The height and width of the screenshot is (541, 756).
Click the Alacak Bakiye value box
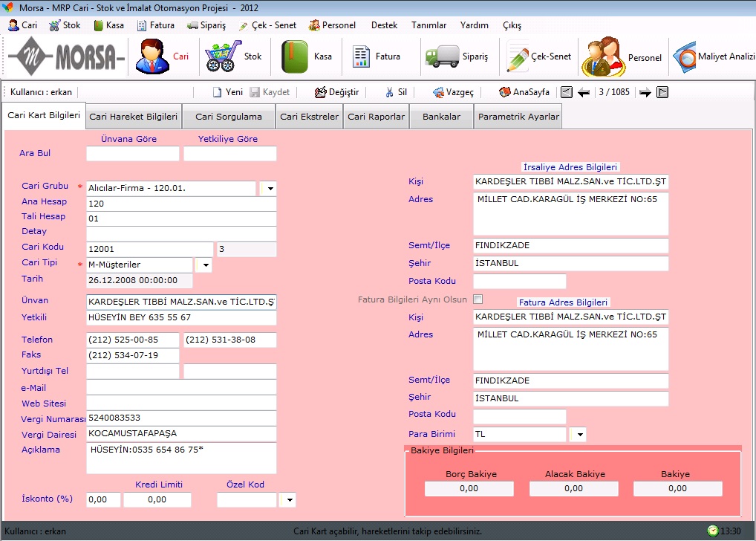point(574,488)
